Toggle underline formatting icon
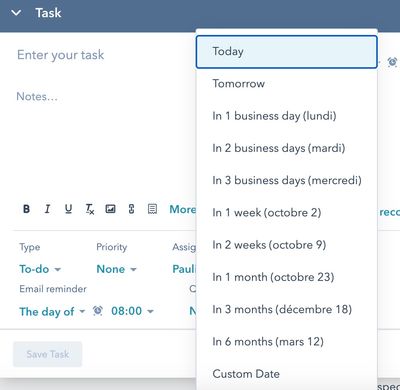 [68, 209]
